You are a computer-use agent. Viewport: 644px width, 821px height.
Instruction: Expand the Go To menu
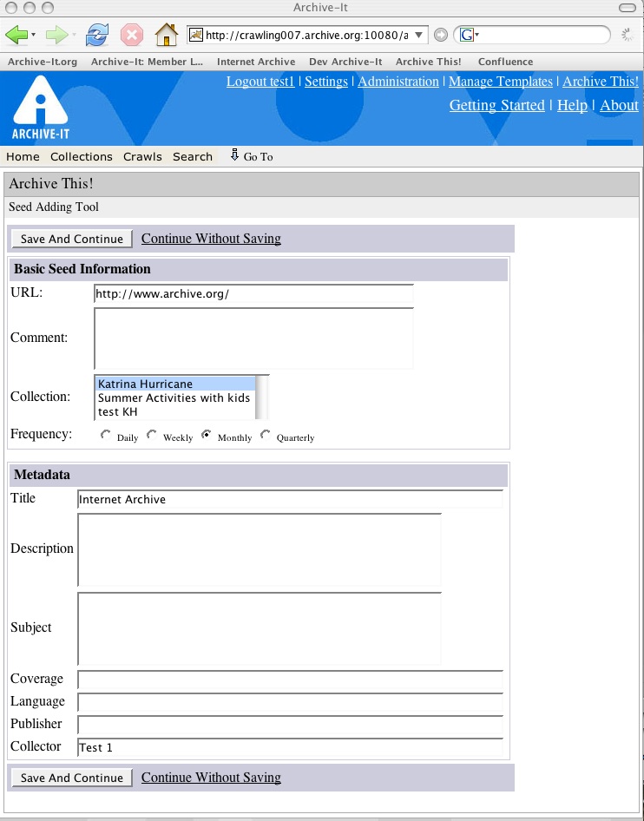tap(252, 156)
